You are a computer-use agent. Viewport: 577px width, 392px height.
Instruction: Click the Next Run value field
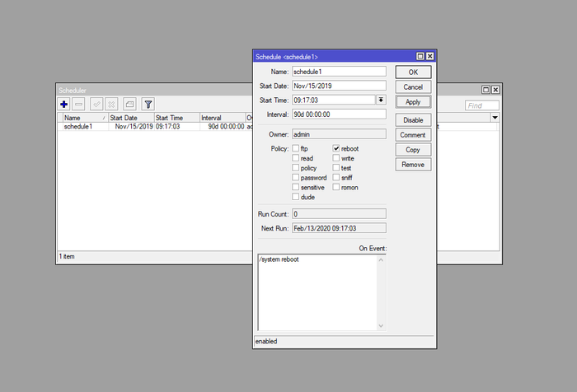pyautogui.click(x=339, y=228)
